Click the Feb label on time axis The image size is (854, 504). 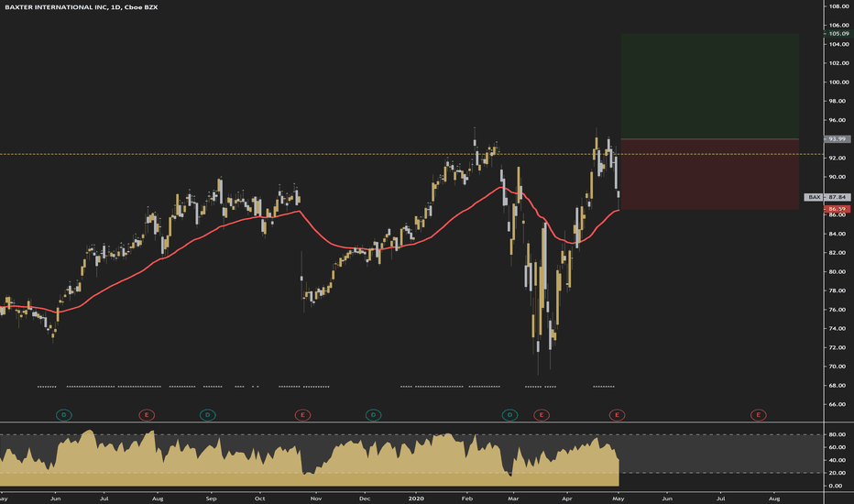(466, 499)
